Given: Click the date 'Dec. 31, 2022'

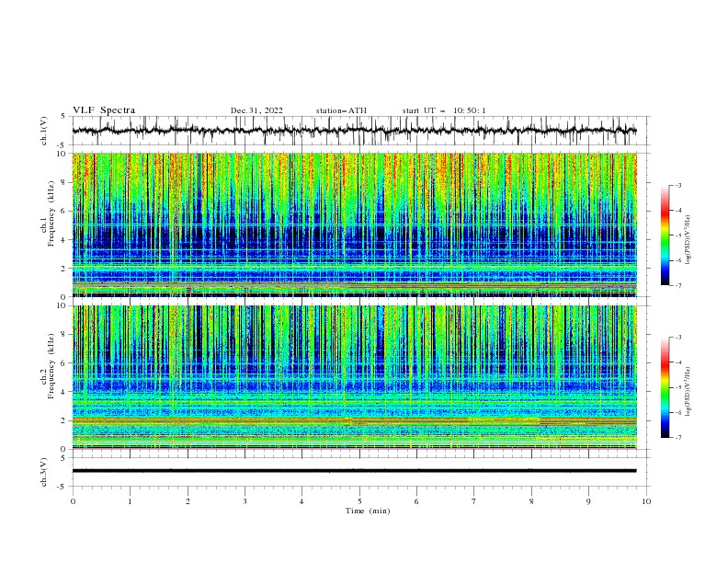Looking at the screenshot, I should tap(256, 110).
